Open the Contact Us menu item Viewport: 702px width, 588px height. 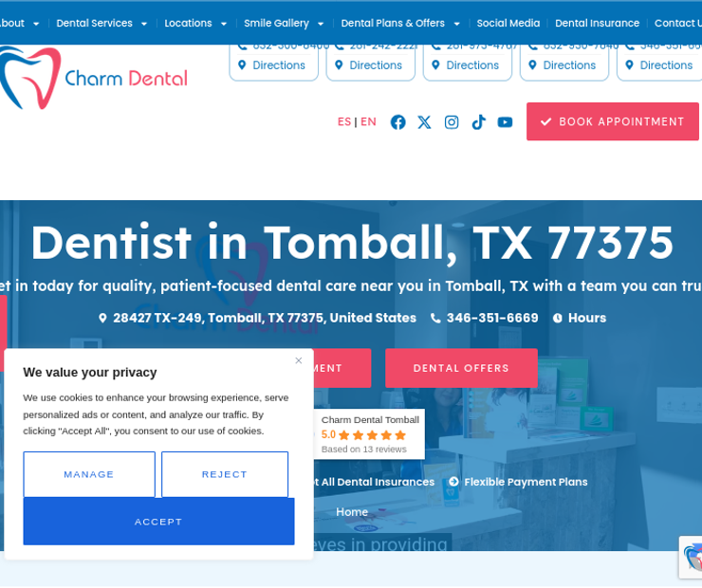click(x=678, y=24)
